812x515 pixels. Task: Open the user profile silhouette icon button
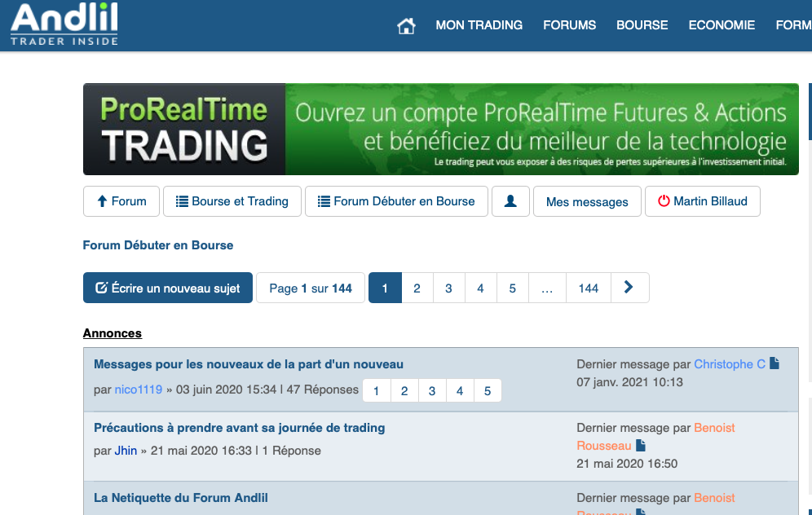pos(510,201)
